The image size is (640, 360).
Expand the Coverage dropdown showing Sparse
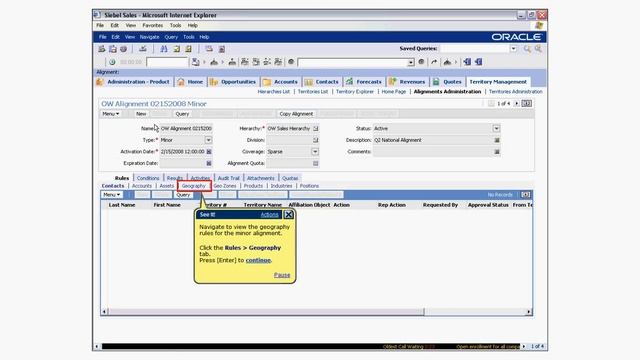[x=315, y=151]
